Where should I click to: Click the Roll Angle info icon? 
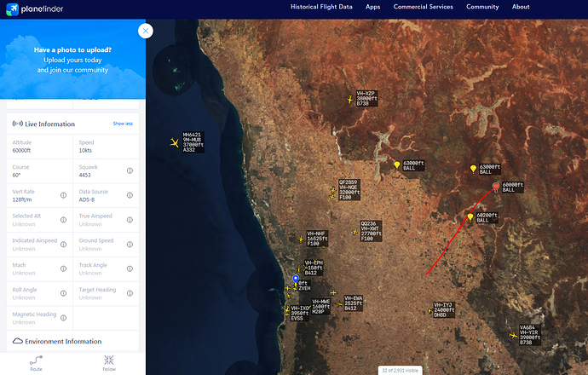click(x=63, y=293)
